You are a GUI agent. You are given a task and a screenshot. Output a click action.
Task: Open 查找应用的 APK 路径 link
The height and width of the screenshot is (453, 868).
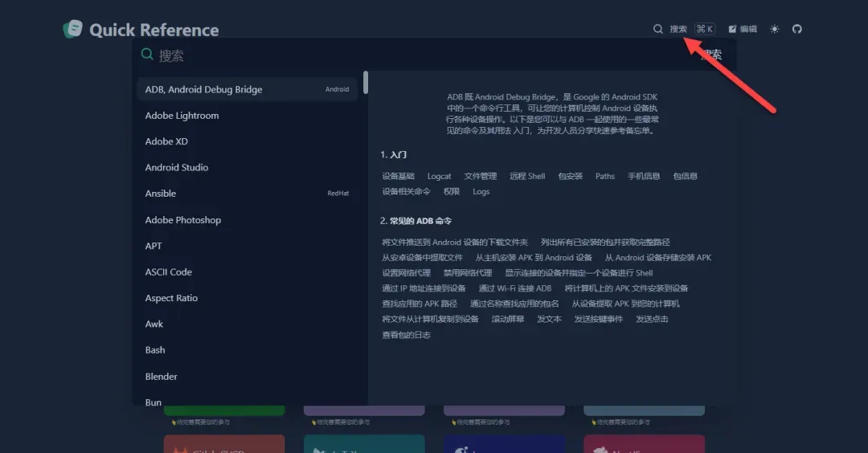[x=419, y=304]
